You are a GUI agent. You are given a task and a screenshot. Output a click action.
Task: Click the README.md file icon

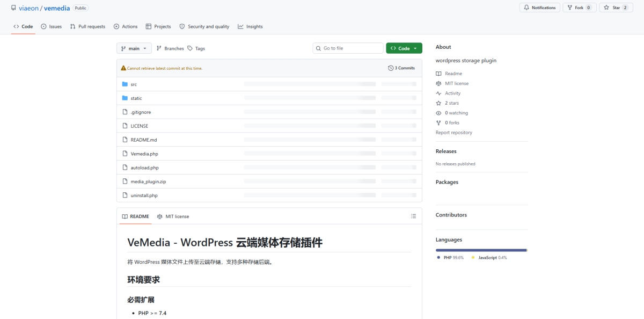pos(125,140)
